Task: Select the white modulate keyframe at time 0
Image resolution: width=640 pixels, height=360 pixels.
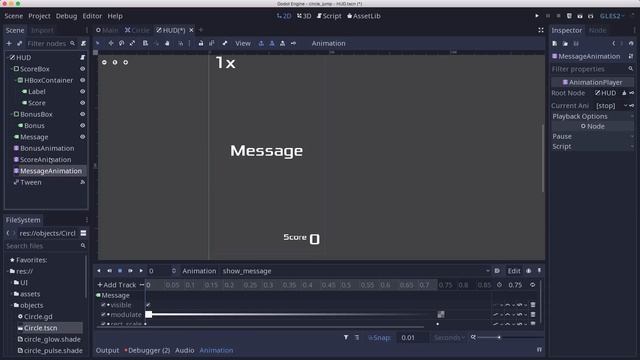Action: click(x=149, y=314)
